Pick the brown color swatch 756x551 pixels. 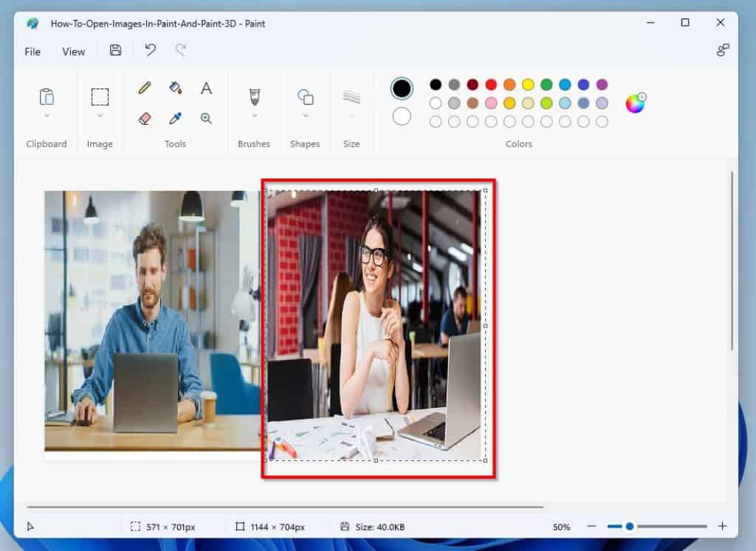(x=472, y=103)
